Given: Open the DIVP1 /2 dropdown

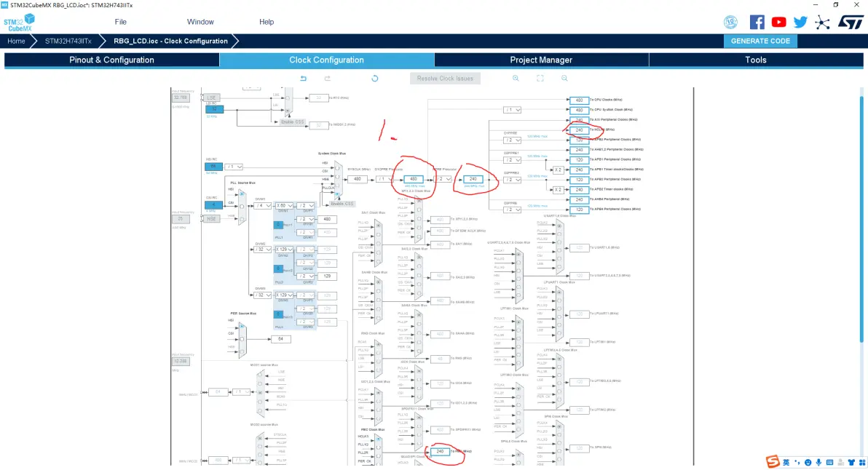Looking at the screenshot, I should [x=305, y=206].
